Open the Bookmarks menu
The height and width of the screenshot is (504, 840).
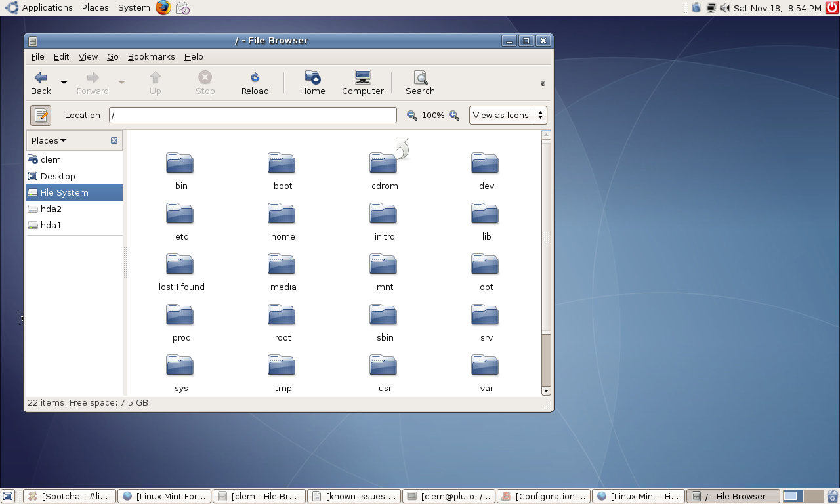[x=151, y=56]
